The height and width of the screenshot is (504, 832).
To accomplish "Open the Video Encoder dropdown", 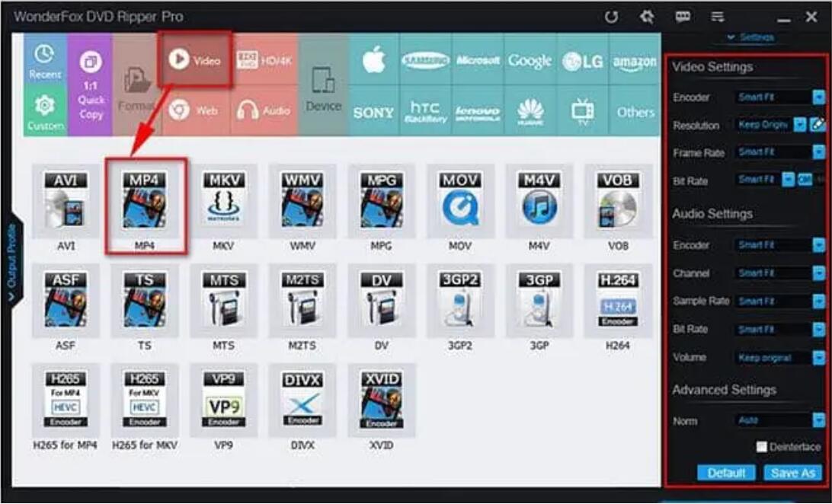I will 819,97.
